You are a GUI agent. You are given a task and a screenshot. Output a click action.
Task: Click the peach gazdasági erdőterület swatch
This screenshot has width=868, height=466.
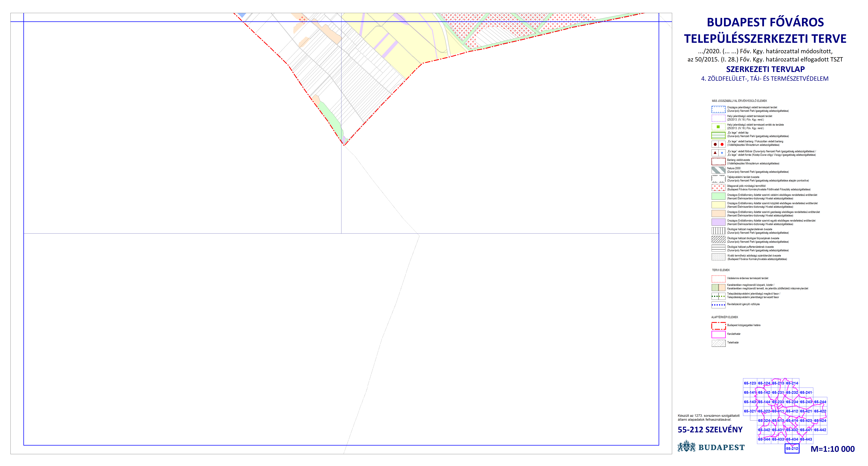coord(718,213)
